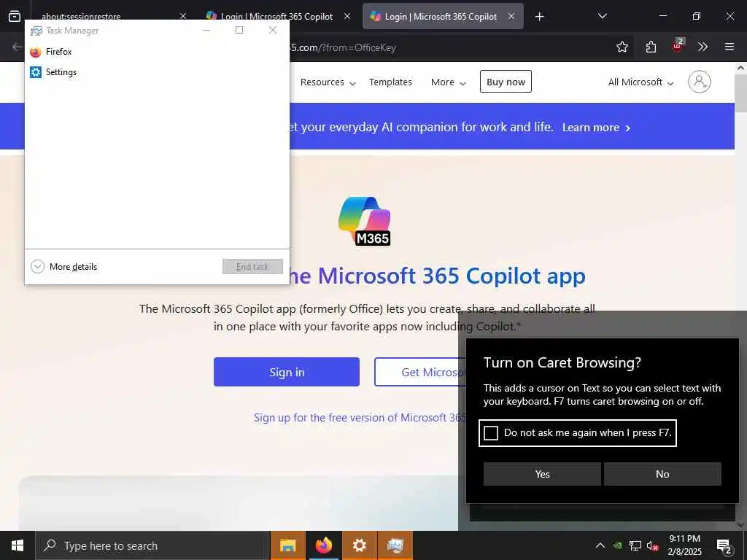This screenshot has height=560, width=747.
Task: Click the M365 Copilot logo
Action: tap(365, 221)
